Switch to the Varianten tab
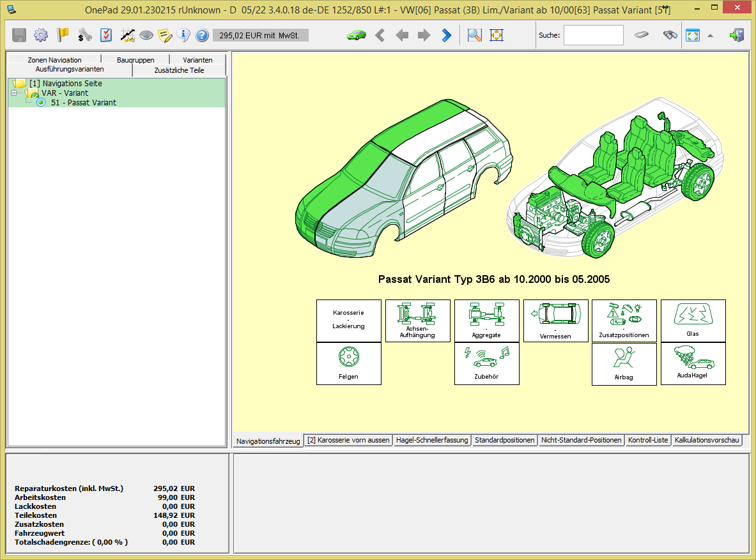756x560 pixels. click(197, 60)
